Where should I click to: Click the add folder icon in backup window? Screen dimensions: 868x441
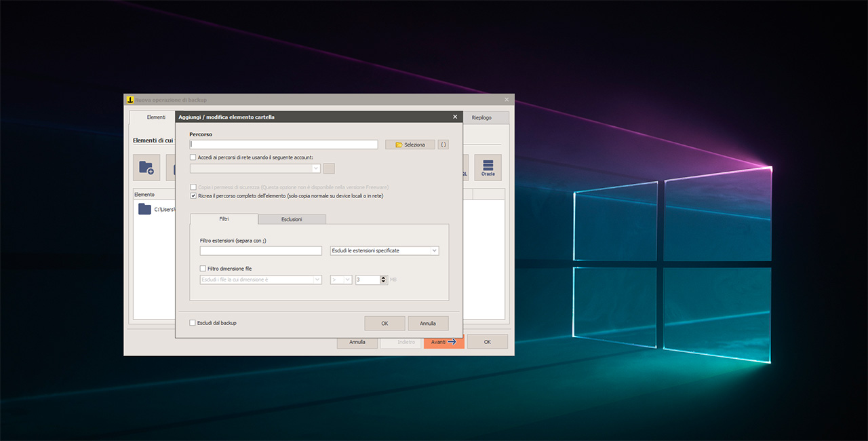(146, 168)
